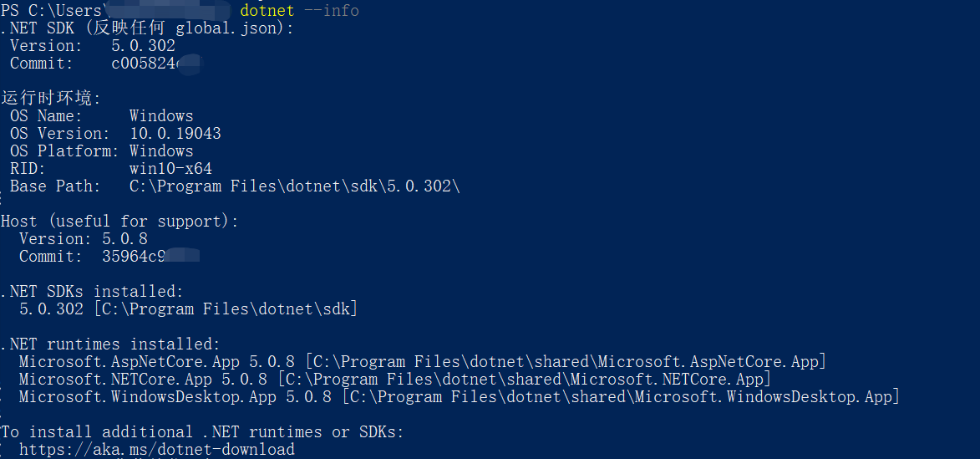Click the OS Name value Windows
Image resolution: width=980 pixels, height=459 pixels.
point(161,116)
